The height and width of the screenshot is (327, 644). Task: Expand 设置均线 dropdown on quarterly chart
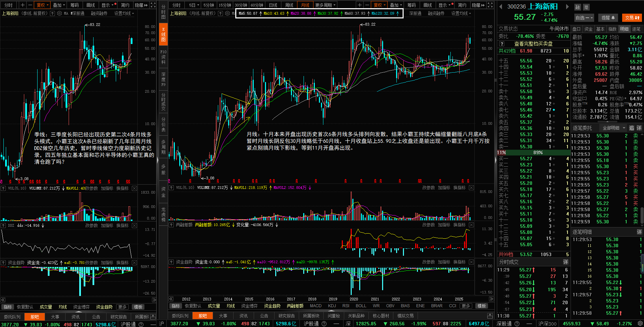(x=124, y=13)
